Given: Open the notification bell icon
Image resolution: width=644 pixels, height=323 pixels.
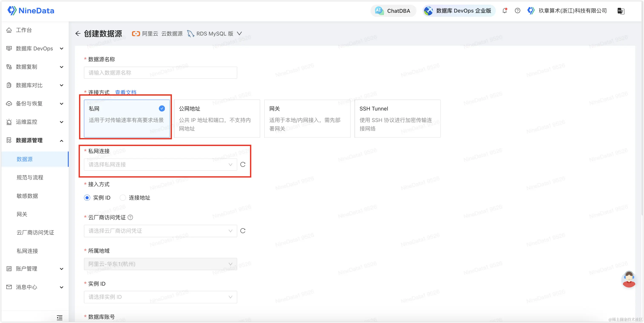Looking at the screenshot, I should point(505,11).
